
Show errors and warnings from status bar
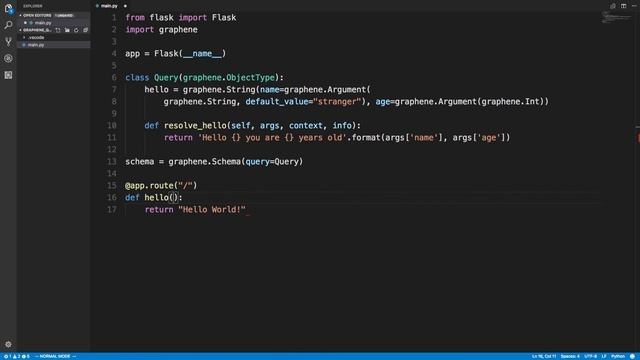(x=16, y=356)
